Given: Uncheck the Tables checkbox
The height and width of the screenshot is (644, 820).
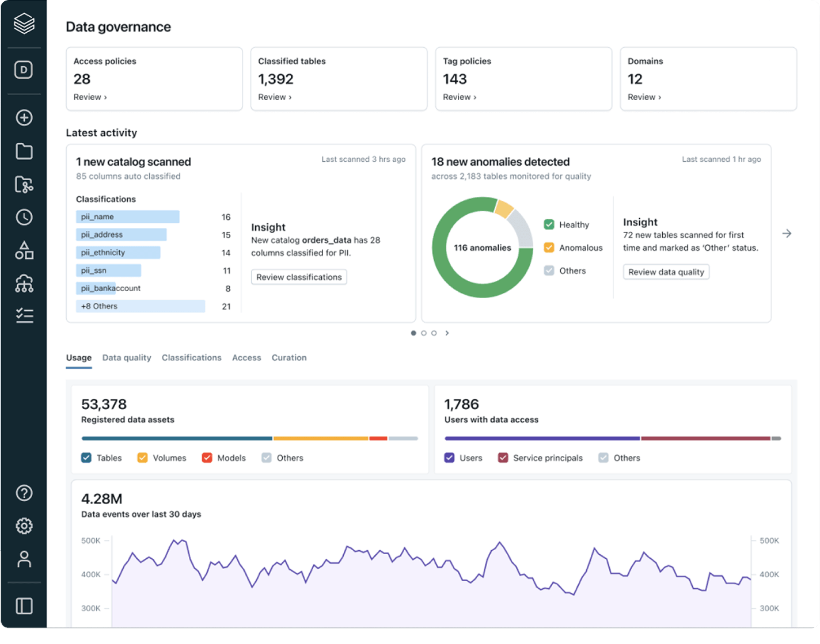Looking at the screenshot, I should (86, 458).
